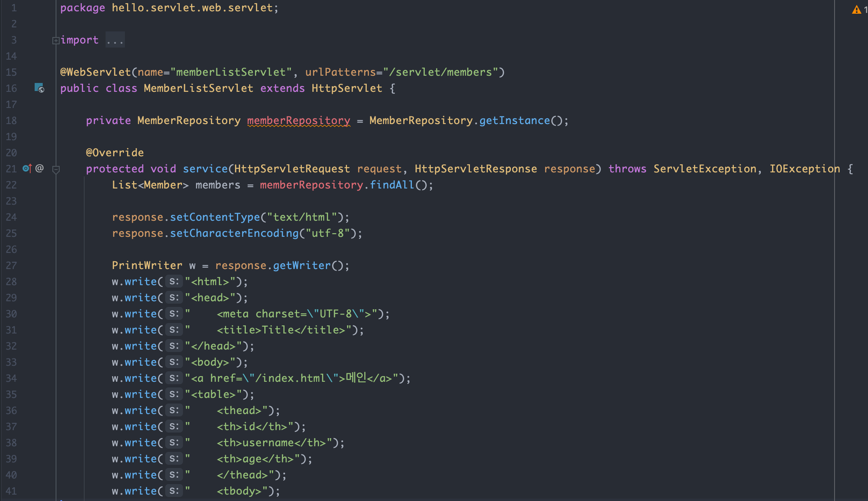Click the s: hint on the index.html link line
The height and width of the screenshot is (501, 868).
174,378
